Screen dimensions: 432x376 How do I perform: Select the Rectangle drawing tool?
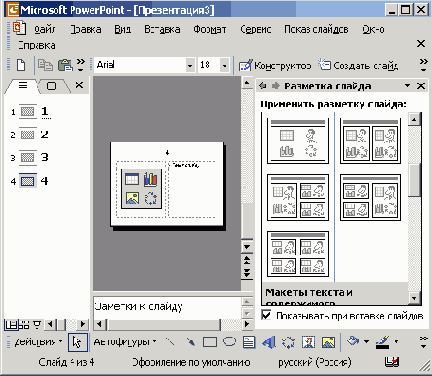[210, 342]
